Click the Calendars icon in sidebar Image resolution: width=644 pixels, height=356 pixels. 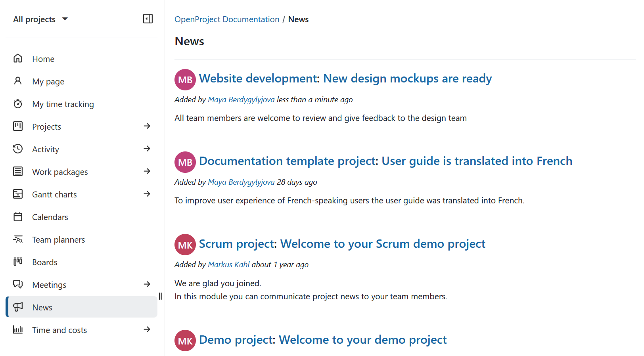pyautogui.click(x=18, y=217)
